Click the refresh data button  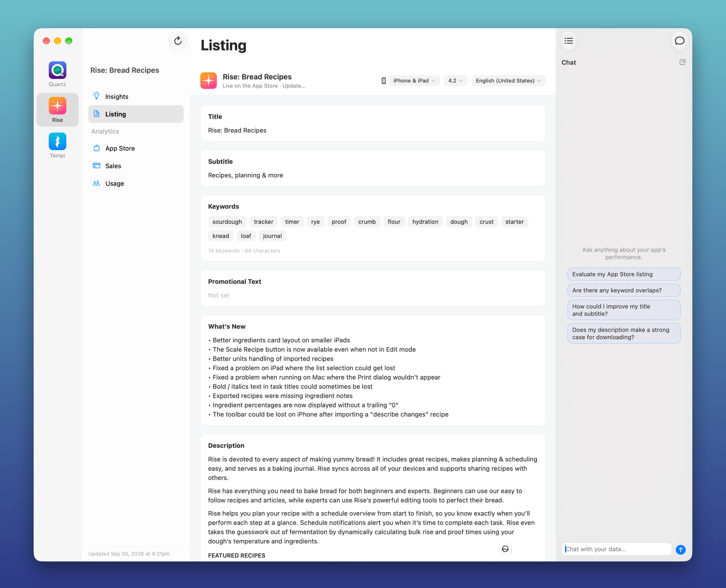(x=178, y=41)
